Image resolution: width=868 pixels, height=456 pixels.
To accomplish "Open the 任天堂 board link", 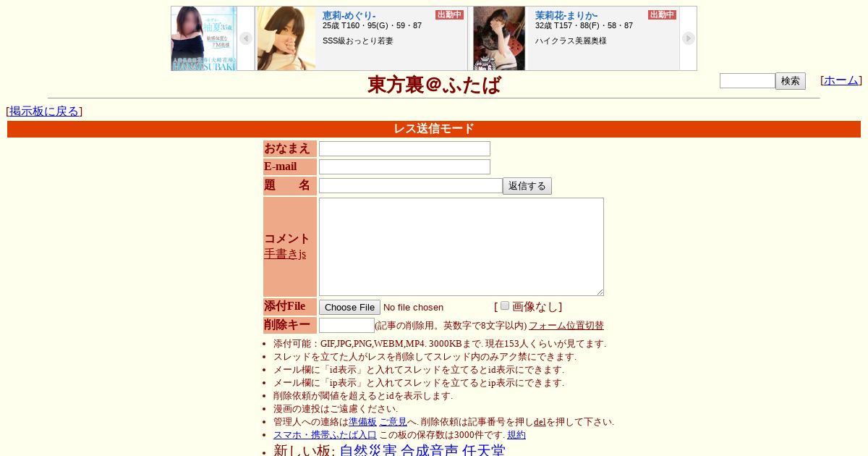I will 483,451.
